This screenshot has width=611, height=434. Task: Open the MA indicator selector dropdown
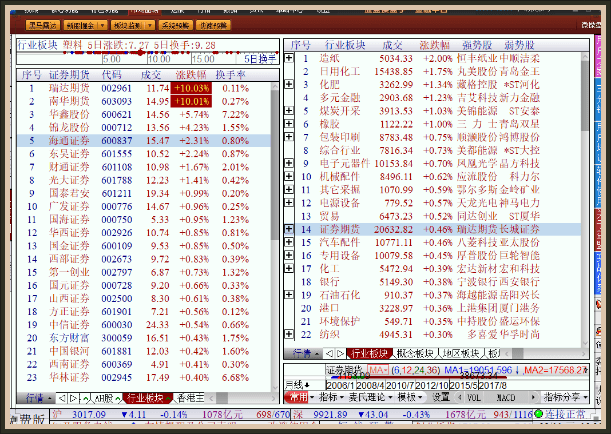[x=378, y=370]
